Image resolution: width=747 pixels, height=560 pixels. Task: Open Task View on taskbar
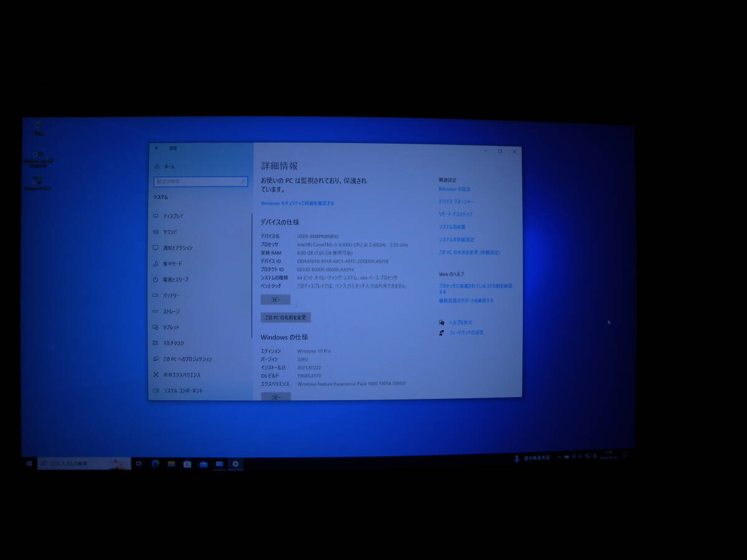139,464
